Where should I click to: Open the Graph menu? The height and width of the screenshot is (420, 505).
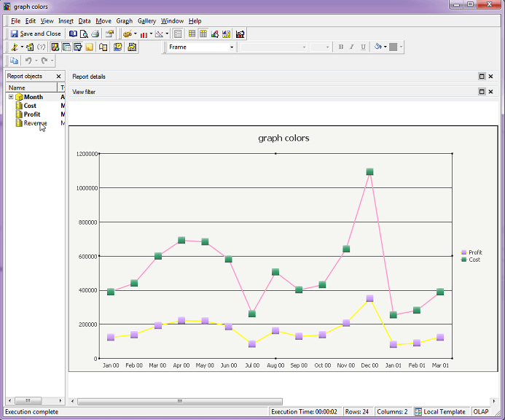(x=124, y=21)
